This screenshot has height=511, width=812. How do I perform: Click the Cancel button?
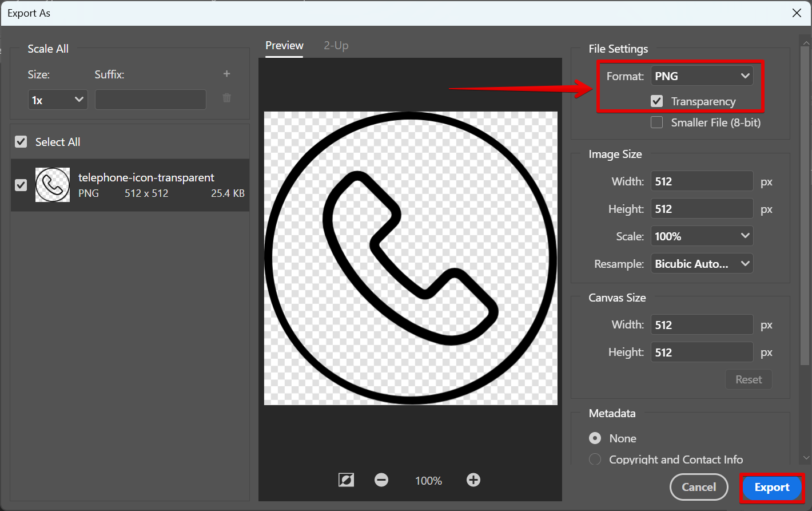[698, 488]
